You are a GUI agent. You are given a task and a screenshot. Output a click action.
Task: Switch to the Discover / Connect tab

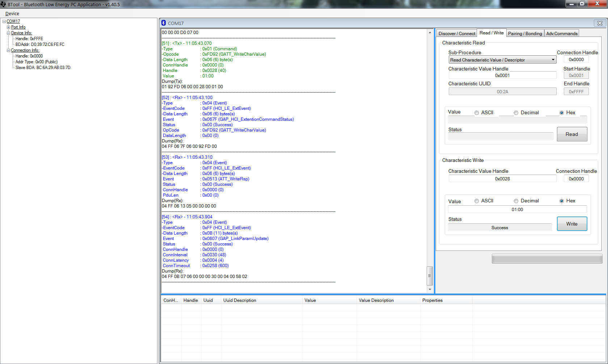pyautogui.click(x=457, y=33)
